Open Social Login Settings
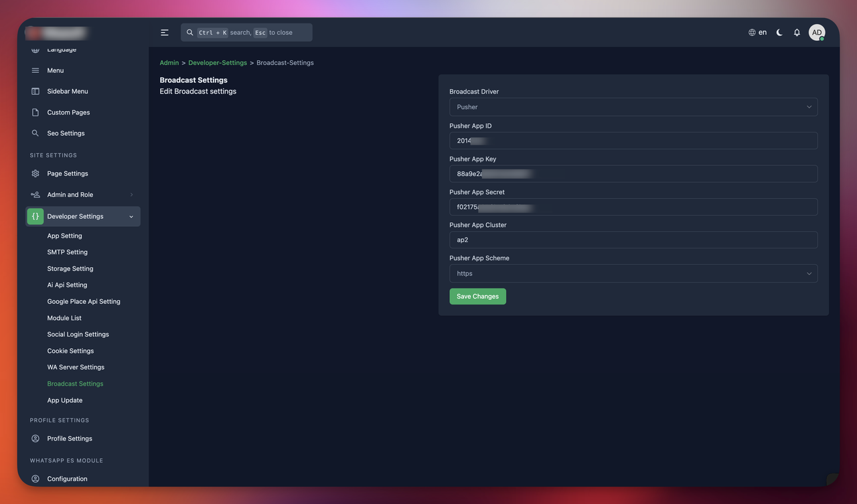 pos(78,334)
